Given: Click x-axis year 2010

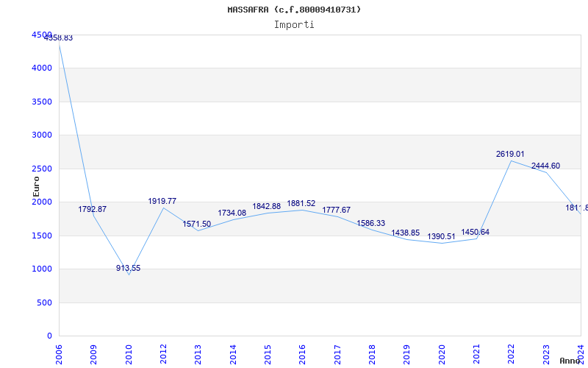Looking at the screenshot, I should click(x=129, y=355).
